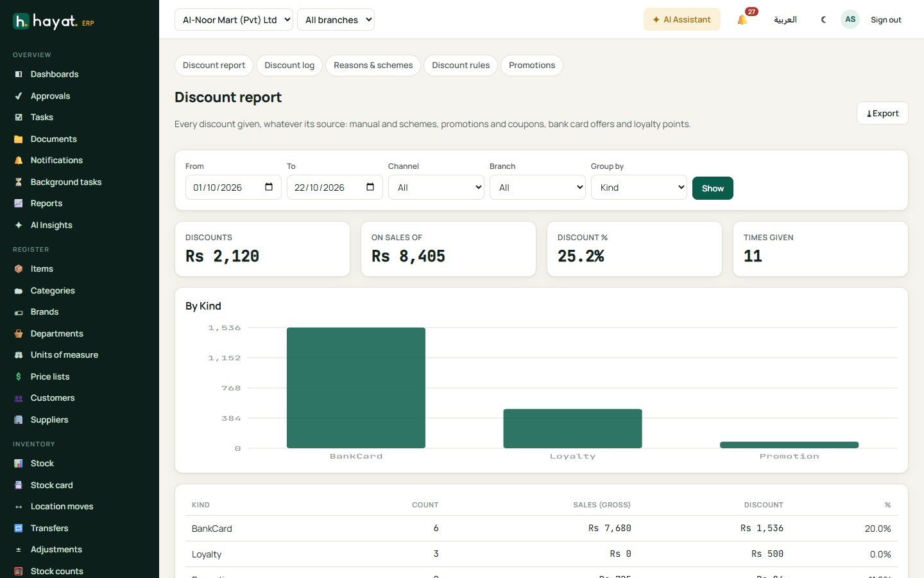Open the Reasons & schemes tab

pos(373,66)
